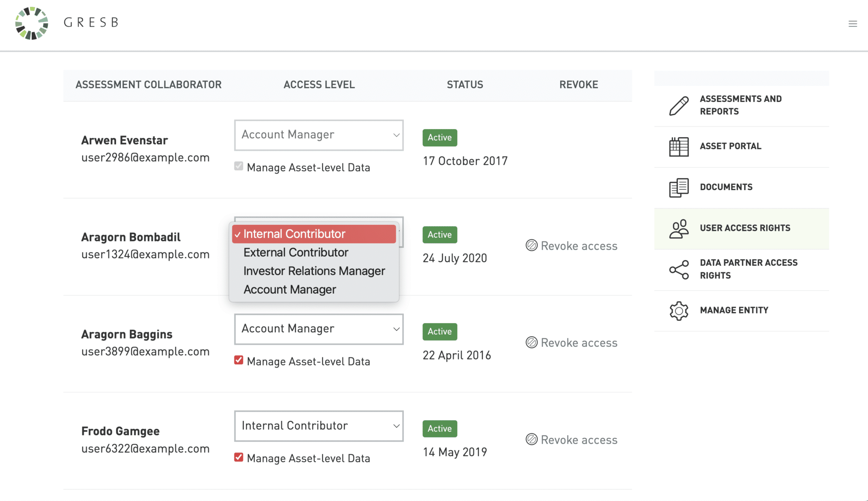Screen dimensions: 868x501
Task: Click the GRESB circular logo
Action: pos(32,23)
